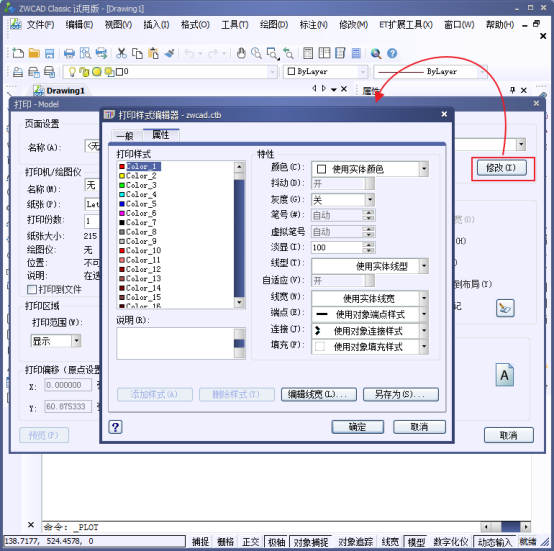The width and height of the screenshot is (554, 551).
Task: Select Color_3 green swatch entry
Action: pos(138,185)
